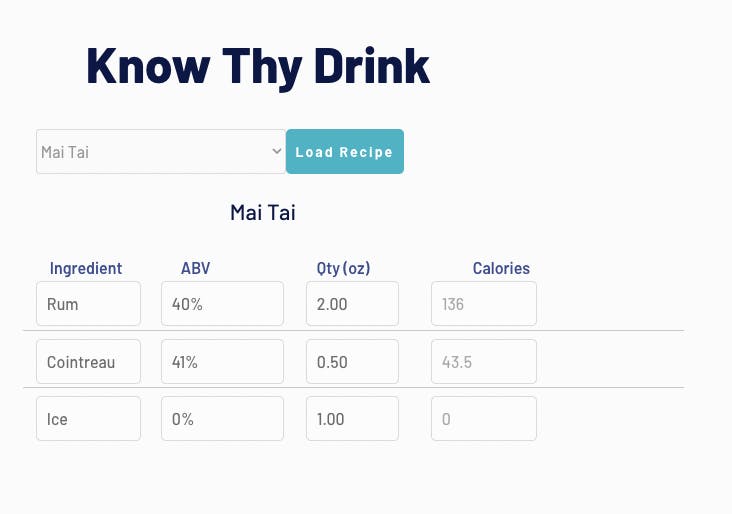Click the Rum calories field showing 136
Viewport: 732px width, 514px height.
(483, 304)
